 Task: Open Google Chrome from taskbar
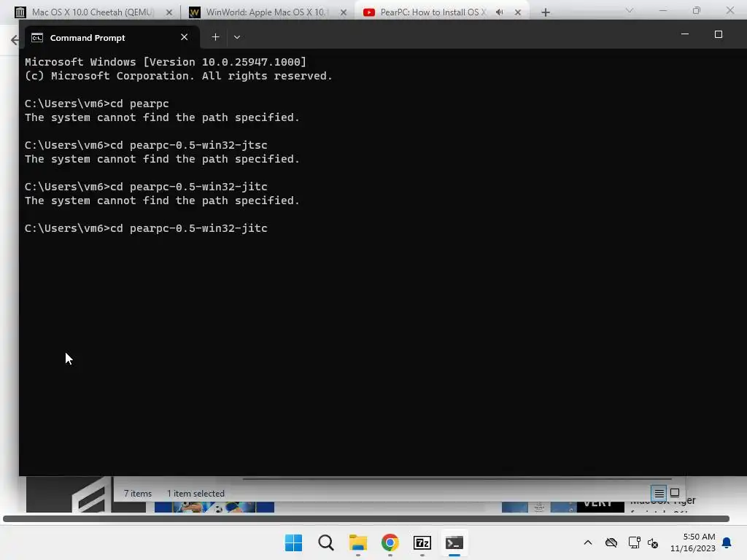click(390, 542)
